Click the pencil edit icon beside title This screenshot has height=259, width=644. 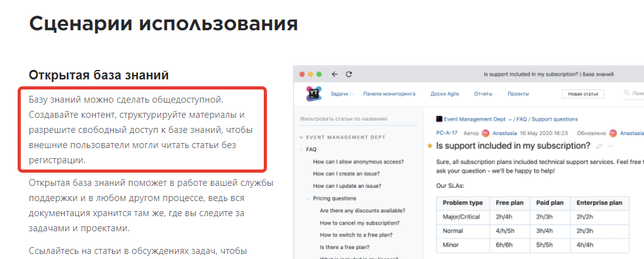(599, 146)
